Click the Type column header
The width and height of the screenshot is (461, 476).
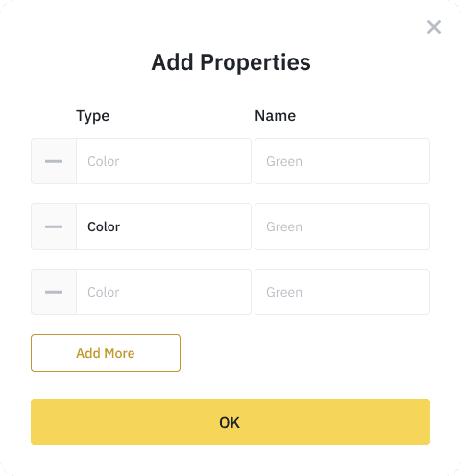(x=93, y=116)
